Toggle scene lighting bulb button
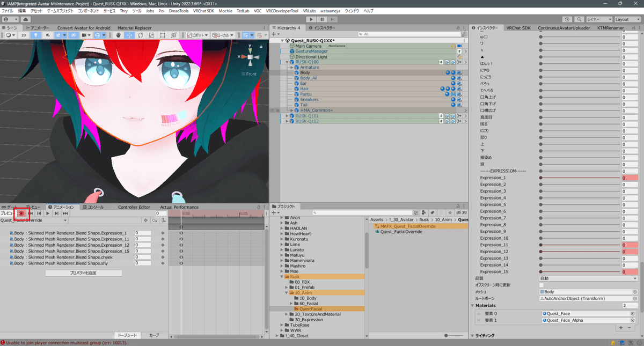Image resolution: width=644 pixels, height=346 pixels. click(36, 35)
